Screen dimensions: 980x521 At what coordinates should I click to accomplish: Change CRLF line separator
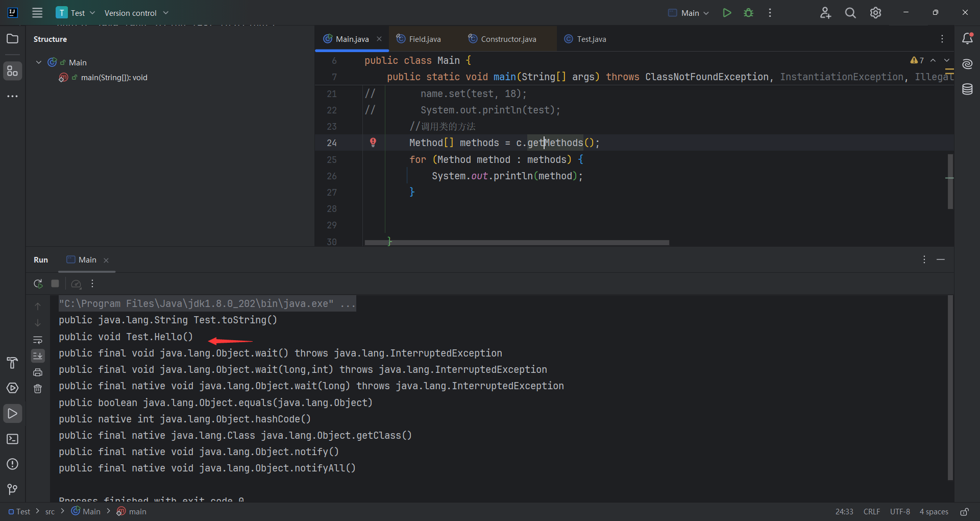point(872,512)
